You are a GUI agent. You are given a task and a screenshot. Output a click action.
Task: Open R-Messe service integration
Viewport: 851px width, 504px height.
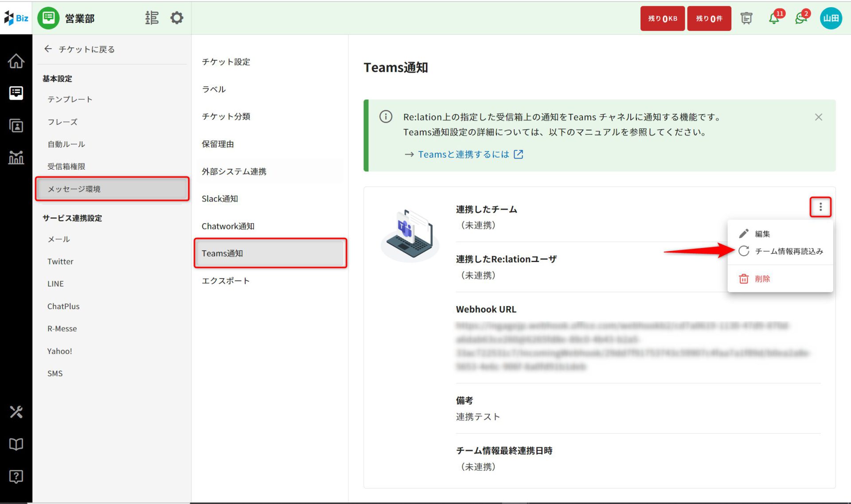tap(62, 329)
